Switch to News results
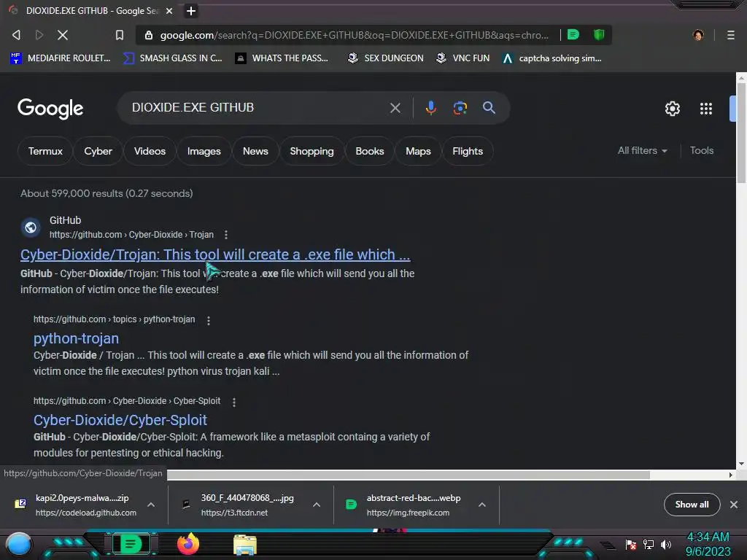Image resolution: width=747 pixels, height=560 pixels. click(x=255, y=152)
